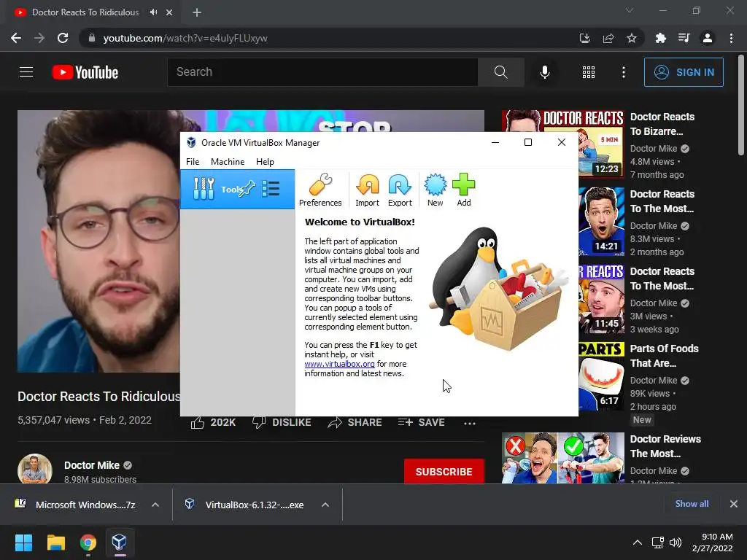Like the video with 202K thumbs up

coord(214,422)
